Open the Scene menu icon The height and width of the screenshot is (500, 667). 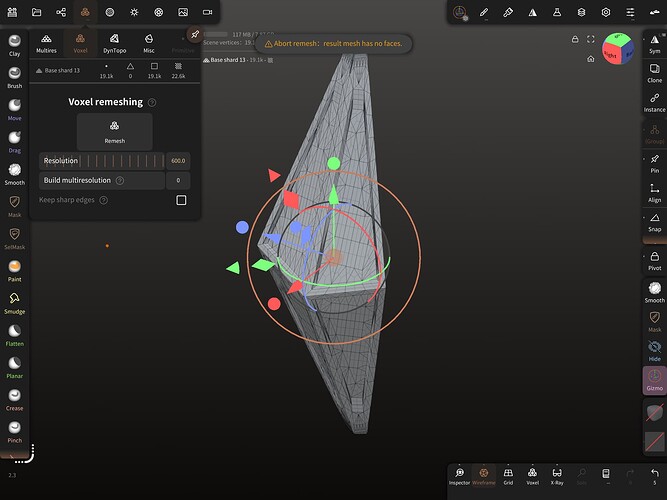[x=12, y=12]
